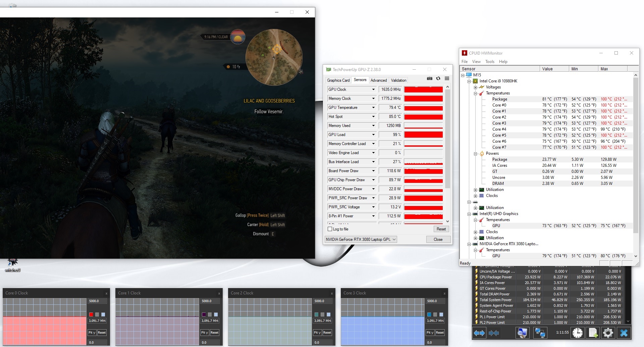Screen dimensions: 644x347
Task: Expand the Voltages node in HWMonitor
Action: (475, 87)
